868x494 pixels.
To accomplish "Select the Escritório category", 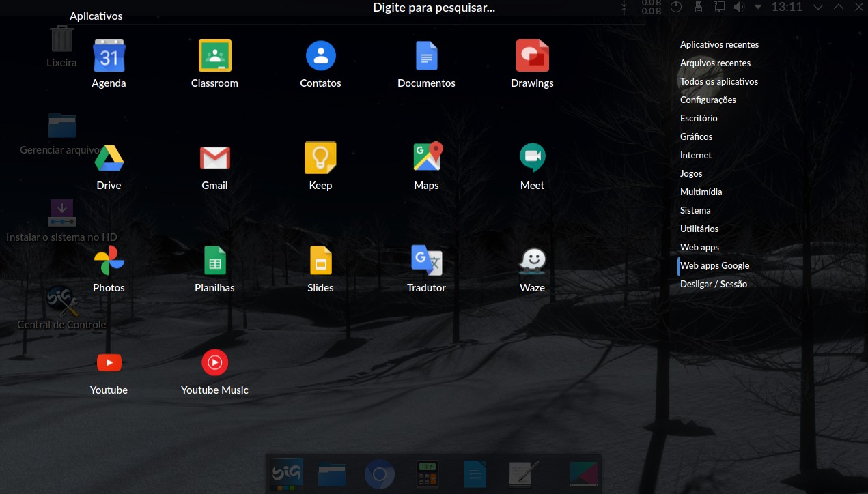I will click(699, 118).
